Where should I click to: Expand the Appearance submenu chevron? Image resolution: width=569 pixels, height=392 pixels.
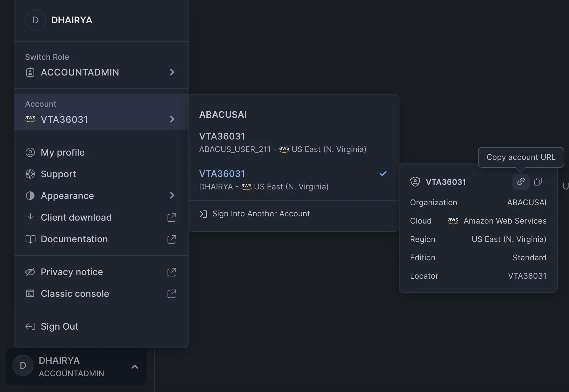pyautogui.click(x=171, y=196)
